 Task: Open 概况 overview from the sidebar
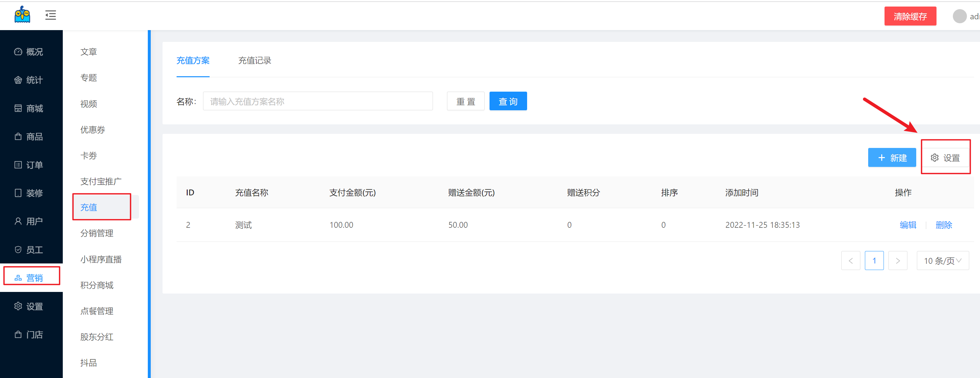29,52
